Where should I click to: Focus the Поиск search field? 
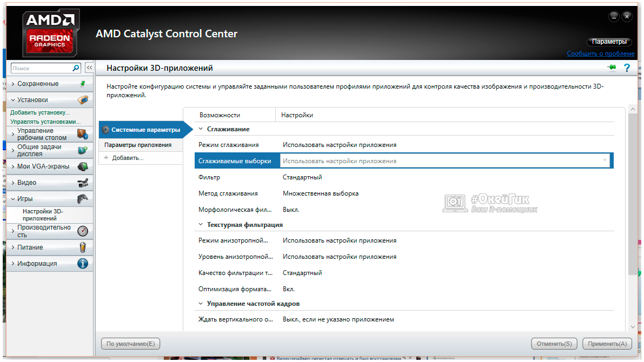tap(42, 68)
